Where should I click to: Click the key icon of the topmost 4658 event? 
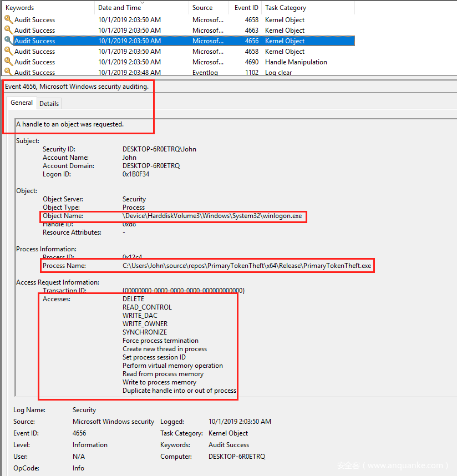pyautogui.click(x=8, y=20)
